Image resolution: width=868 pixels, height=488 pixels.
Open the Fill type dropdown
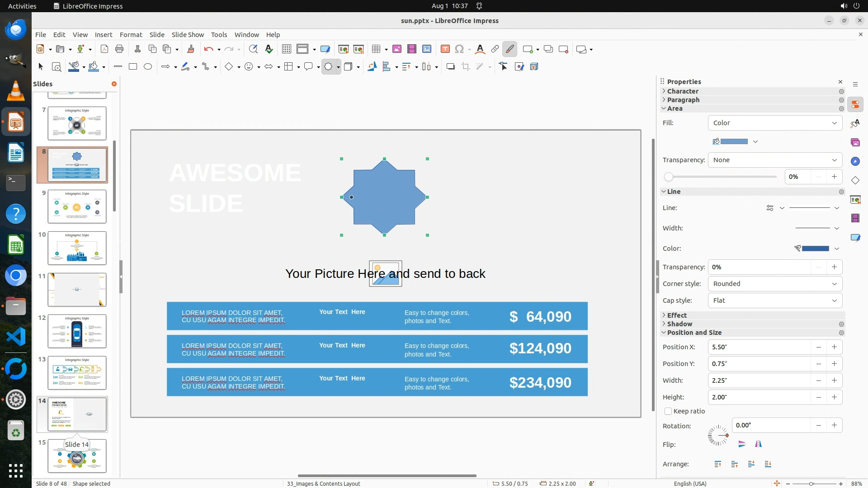pyautogui.click(x=775, y=123)
